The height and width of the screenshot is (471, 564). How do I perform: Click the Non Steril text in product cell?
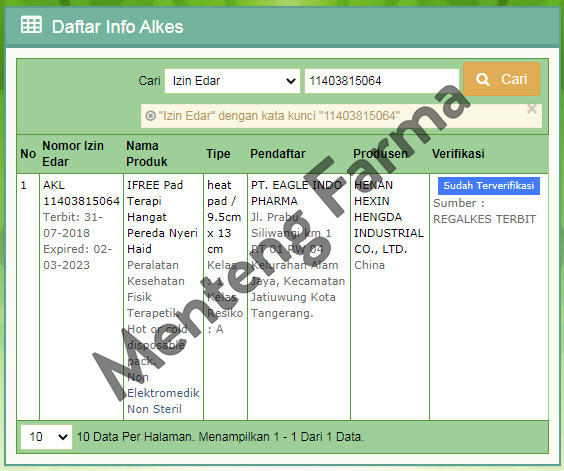(x=154, y=409)
